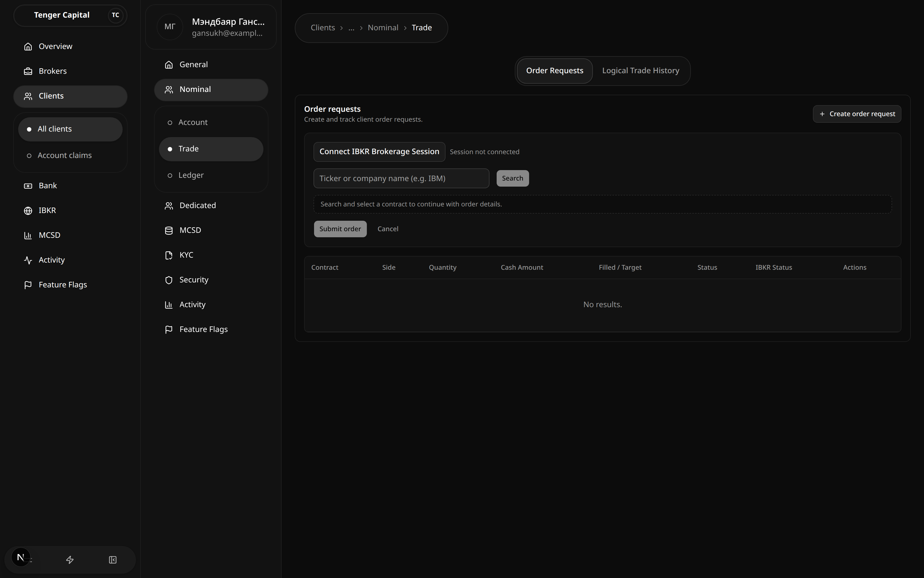924x578 pixels.
Task: Collapse the Clients section in sidebar
Action: (x=70, y=96)
